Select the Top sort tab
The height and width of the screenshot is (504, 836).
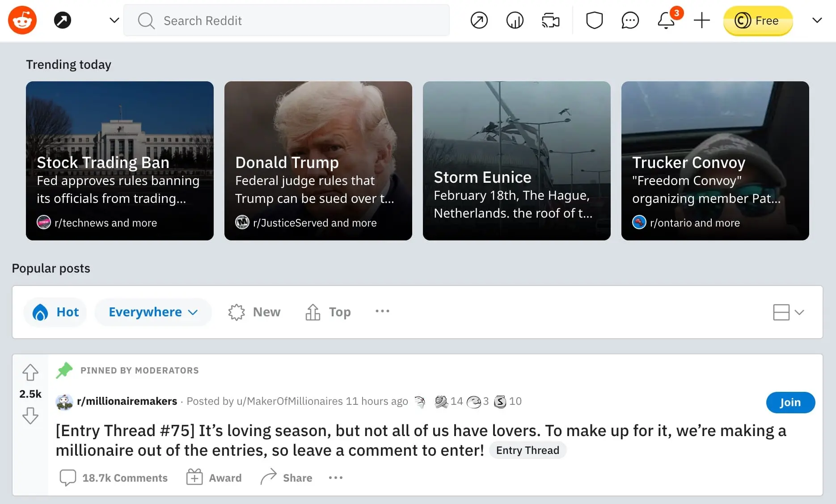coord(328,312)
